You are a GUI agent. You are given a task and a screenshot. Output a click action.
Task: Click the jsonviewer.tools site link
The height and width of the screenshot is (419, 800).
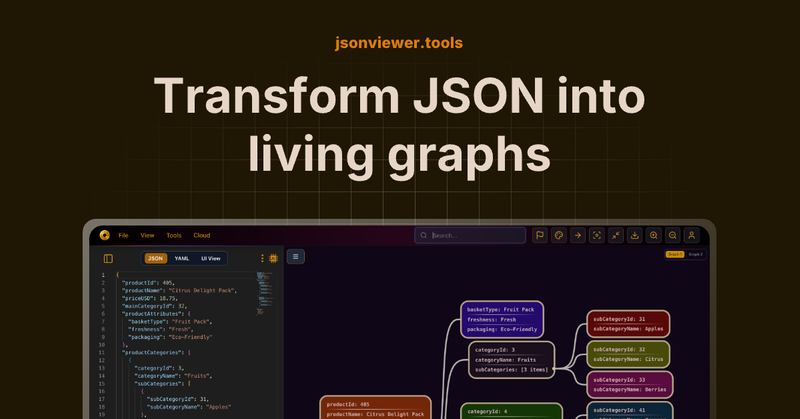tap(399, 43)
